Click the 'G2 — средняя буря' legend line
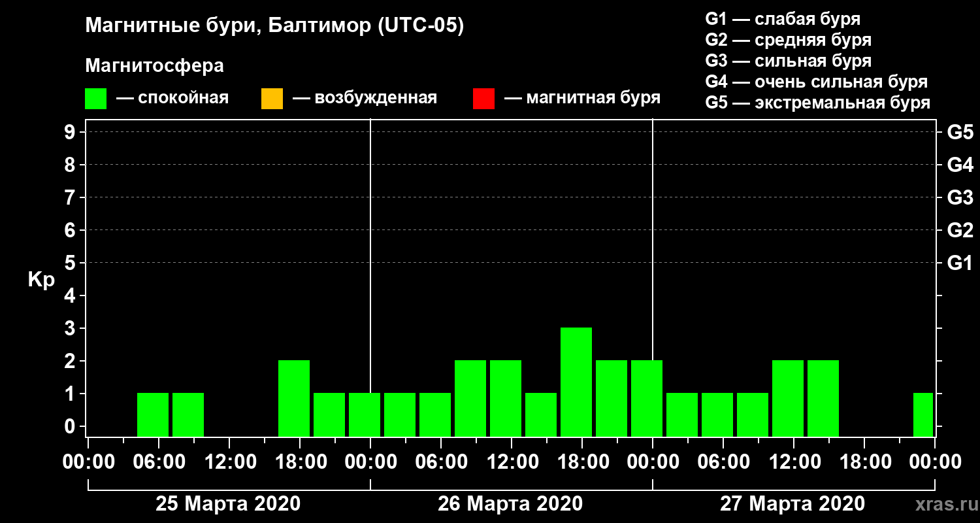 [788, 39]
